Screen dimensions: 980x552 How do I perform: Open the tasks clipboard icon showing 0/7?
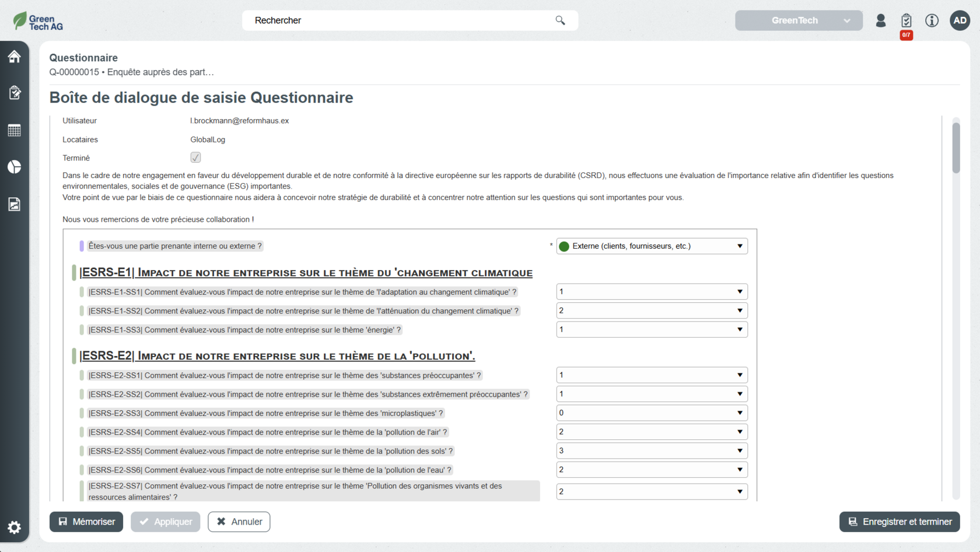pyautogui.click(x=906, y=21)
